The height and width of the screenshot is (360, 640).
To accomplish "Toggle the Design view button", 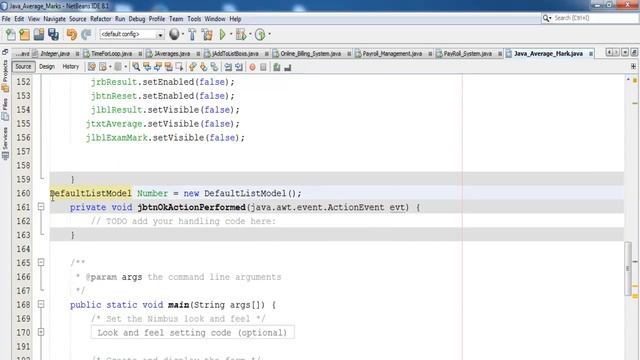I will click(x=47, y=67).
